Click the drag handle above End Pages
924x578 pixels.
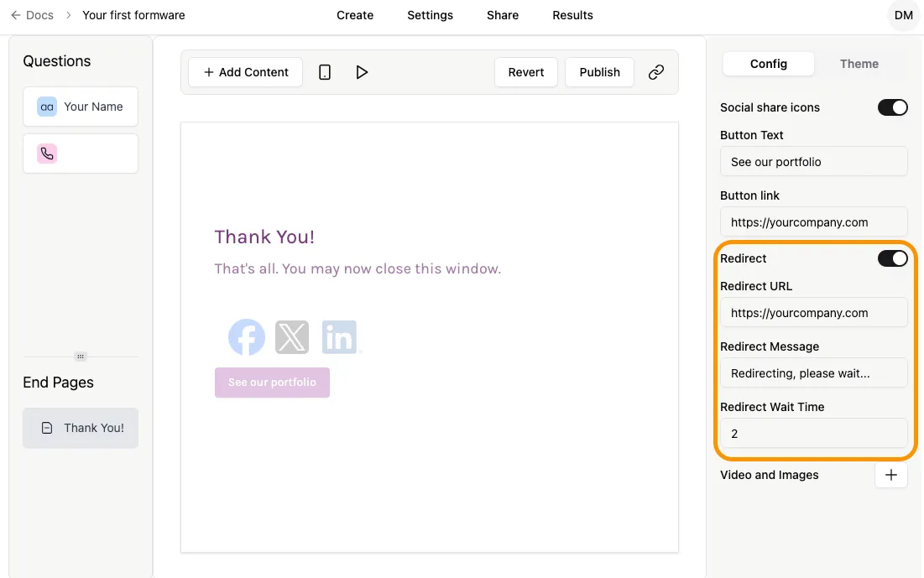(x=80, y=356)
